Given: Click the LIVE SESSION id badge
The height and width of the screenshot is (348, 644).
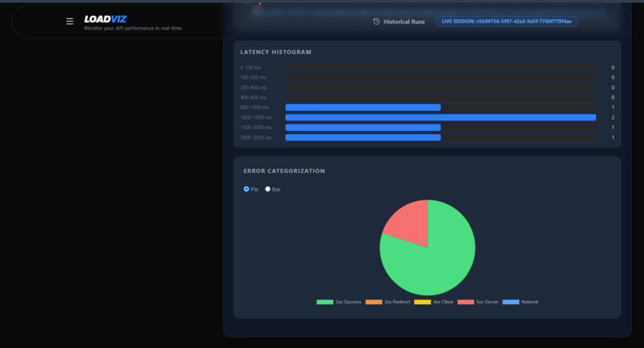Looking at the screenshot, I should coord(507,22).
